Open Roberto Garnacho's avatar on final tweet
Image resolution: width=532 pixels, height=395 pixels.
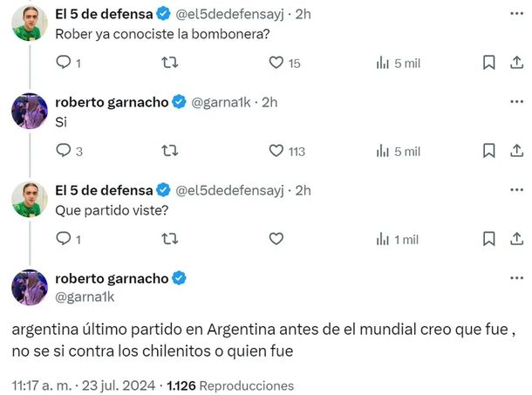tap(29, 287)
